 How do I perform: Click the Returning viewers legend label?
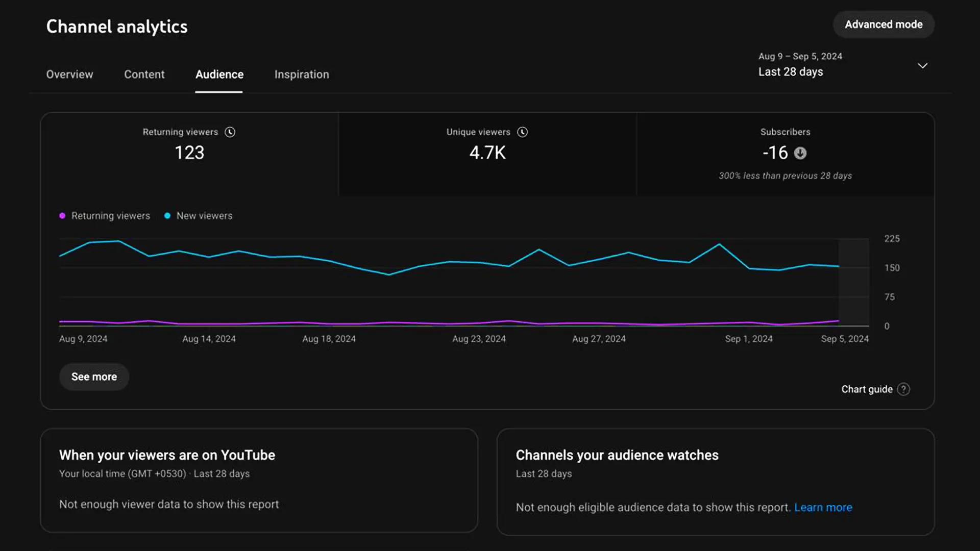click(x=111, y=216)
